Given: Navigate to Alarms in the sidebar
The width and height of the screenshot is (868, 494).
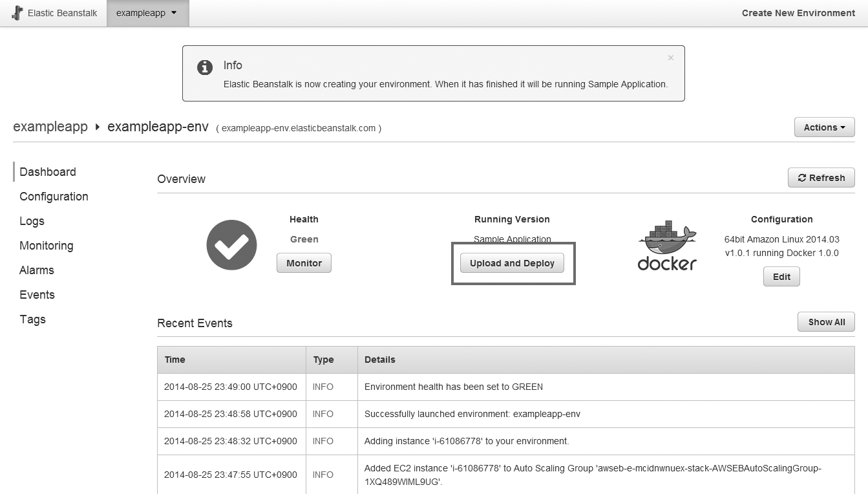Looking at the screenshot, I should [x=37, y=270].
